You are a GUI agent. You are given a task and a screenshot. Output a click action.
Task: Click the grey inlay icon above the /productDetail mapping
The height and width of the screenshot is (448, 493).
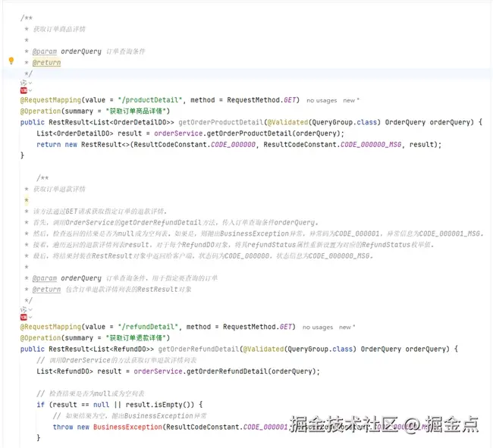pos(24,83)
